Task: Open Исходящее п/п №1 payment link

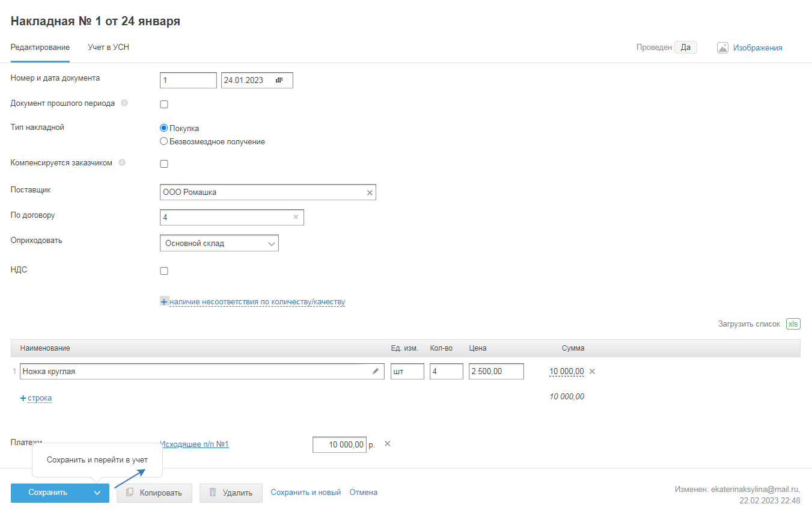Action: [x=194, y=444]
